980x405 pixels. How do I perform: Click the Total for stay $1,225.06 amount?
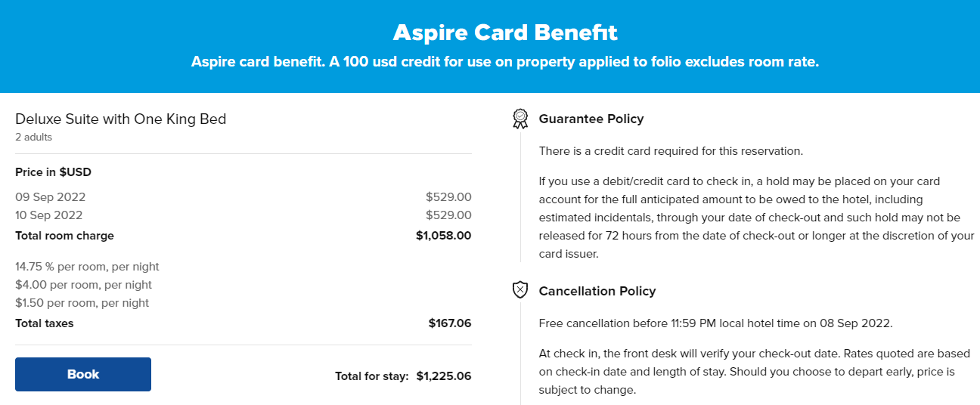pos(444,376)
